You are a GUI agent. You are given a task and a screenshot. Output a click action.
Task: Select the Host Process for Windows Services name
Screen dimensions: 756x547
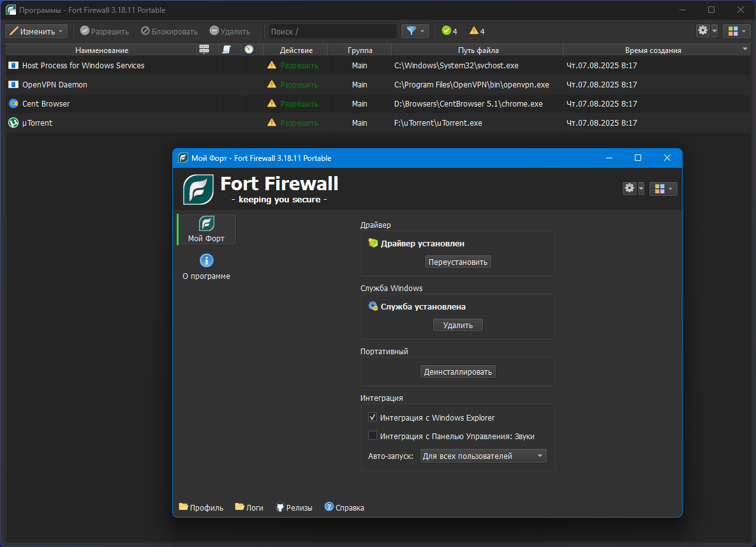[x=84, y=66]
